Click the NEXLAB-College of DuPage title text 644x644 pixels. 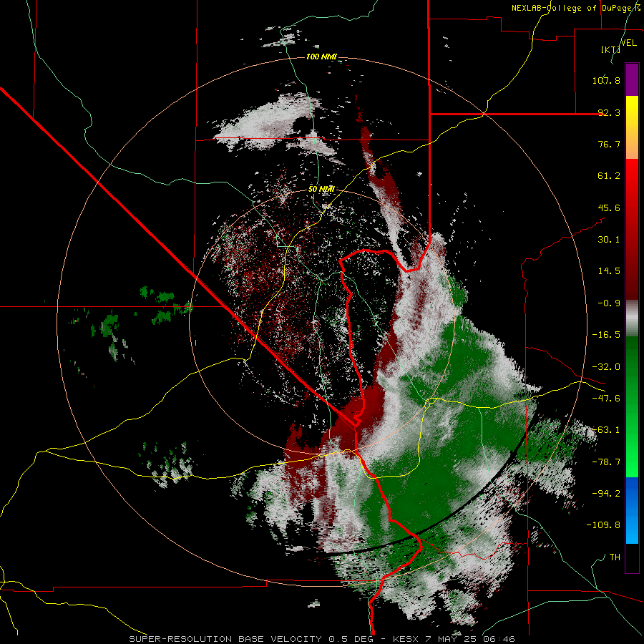575,8
